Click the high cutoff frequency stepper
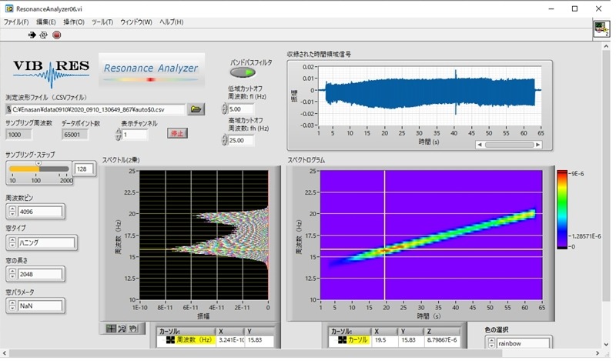This screenshot has height=364, width=616. [x=224, y=140]
